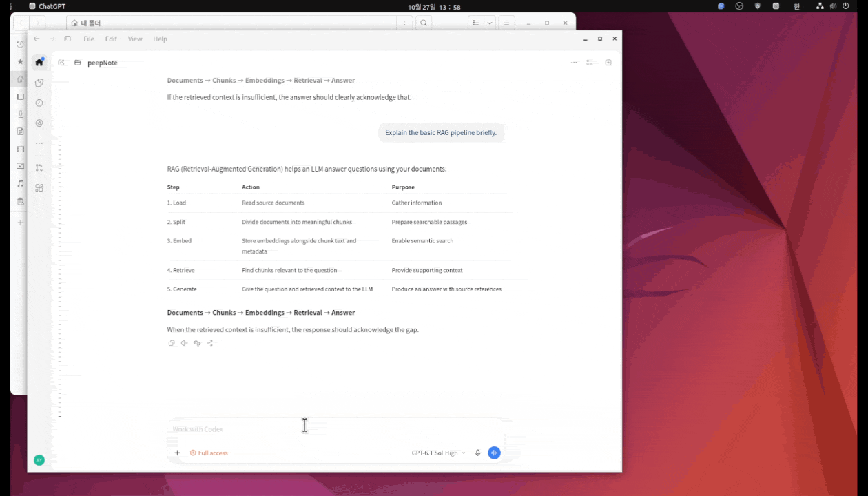This screenshot has width=868, height=496.
Task: Expand the file manager view options chevron
Action: click(490, 23)
